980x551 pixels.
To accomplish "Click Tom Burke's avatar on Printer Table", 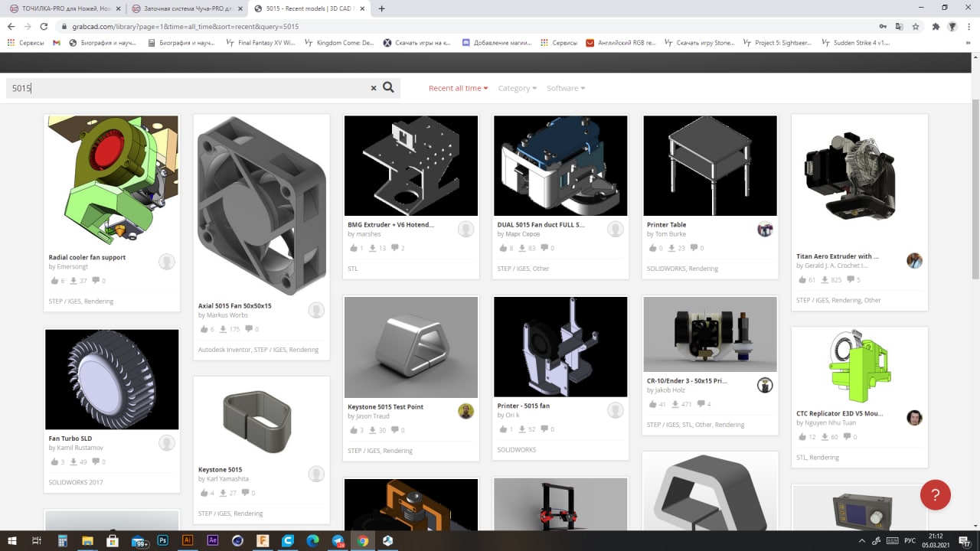I will click(x=765, y=229).
